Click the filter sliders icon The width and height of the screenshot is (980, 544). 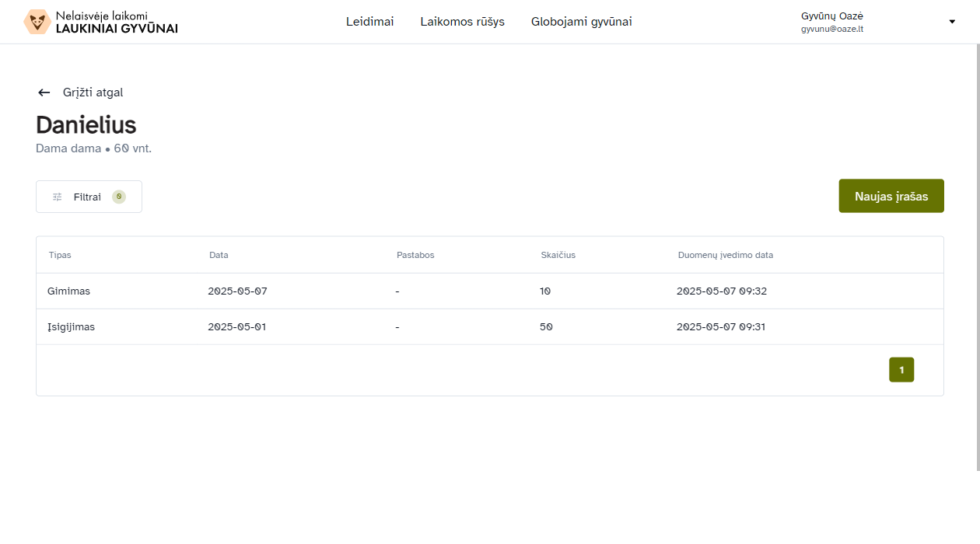(x=57, y=197)
